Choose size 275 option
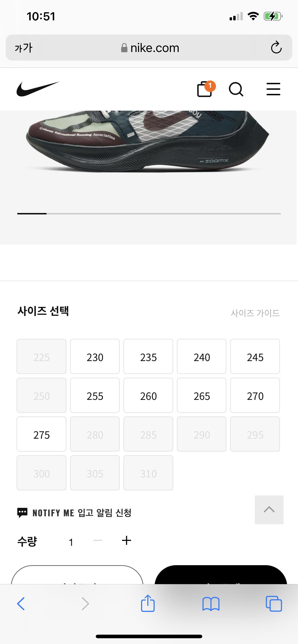298x644 pixels. click(42, 434)
